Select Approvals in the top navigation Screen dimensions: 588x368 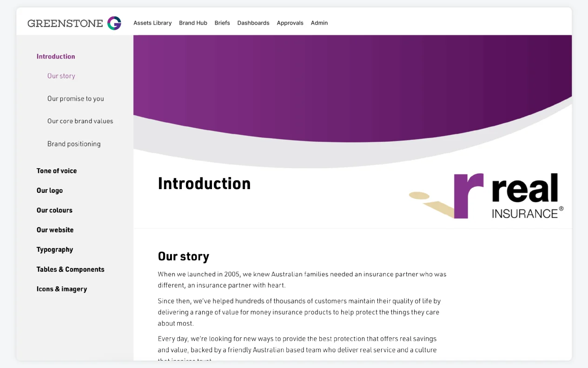tap(290, 23)
